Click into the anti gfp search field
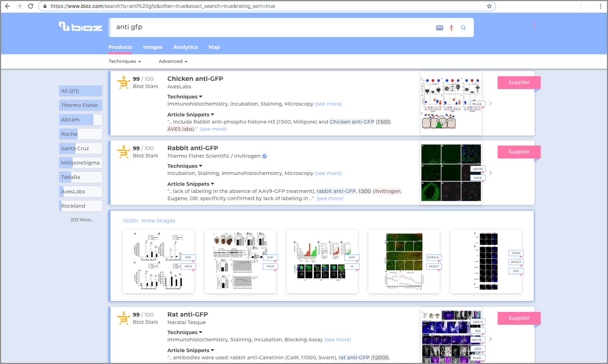The width and height of the screenshot is (608, 364). pyautogui.click(x=270, y=27)
